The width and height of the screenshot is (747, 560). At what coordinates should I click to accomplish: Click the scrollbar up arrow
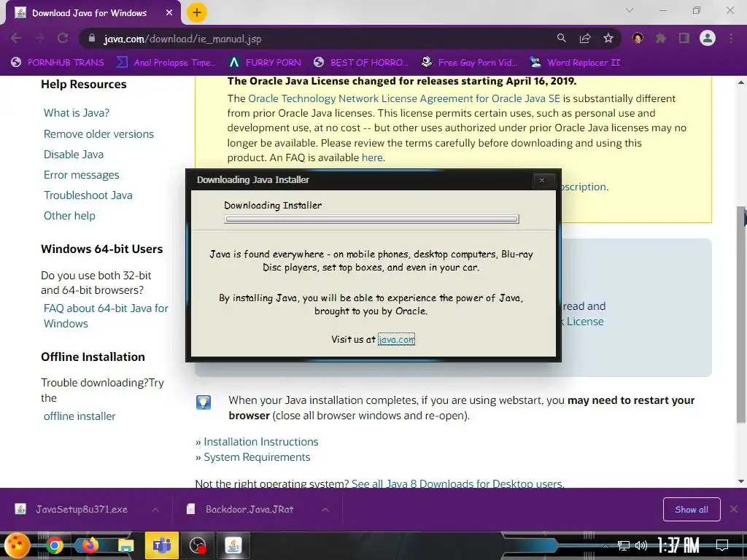click(x=741, y=82)
